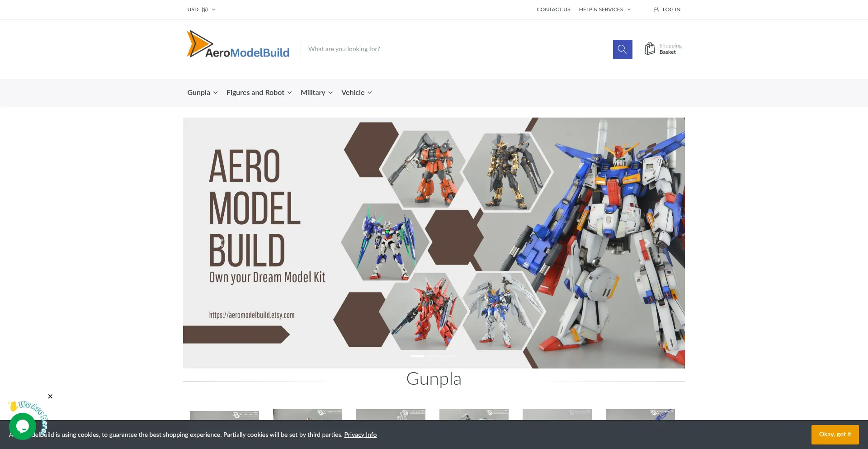Click the search magnifier icon
Viewport: 868px width, 449px height.
(622, 49)
